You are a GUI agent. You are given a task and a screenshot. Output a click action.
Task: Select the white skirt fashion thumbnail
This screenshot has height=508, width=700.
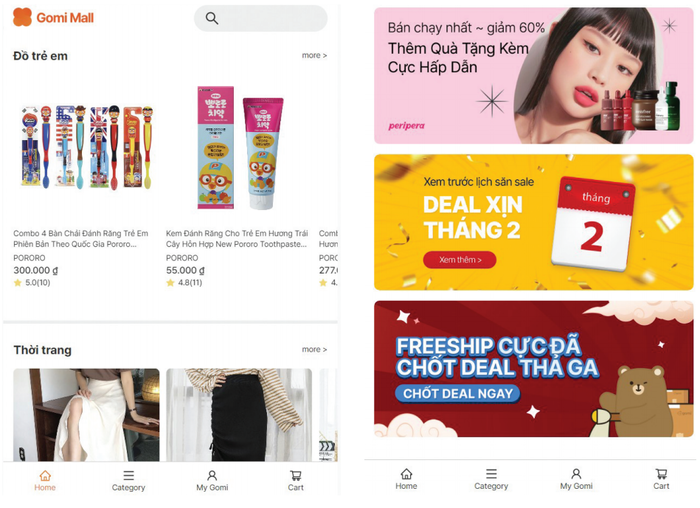coord(86,415)
